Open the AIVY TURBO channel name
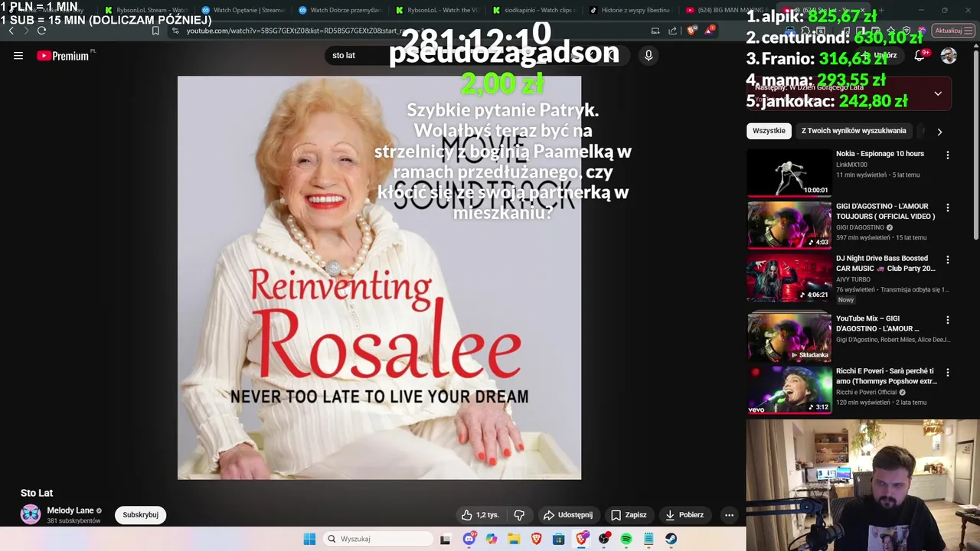The height and width of the screenshot is (551, 980). tap(854, 279)
